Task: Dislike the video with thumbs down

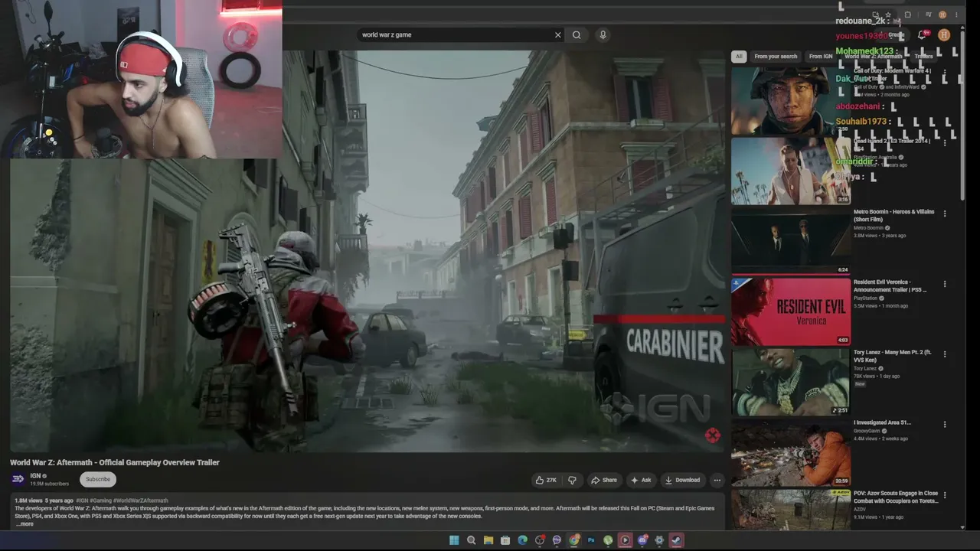Action: point(572,480)
